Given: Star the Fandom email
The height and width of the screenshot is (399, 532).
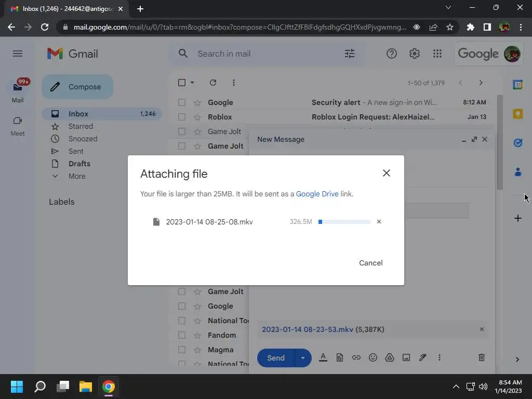Looking at the screenshot, I should point(197,335).
